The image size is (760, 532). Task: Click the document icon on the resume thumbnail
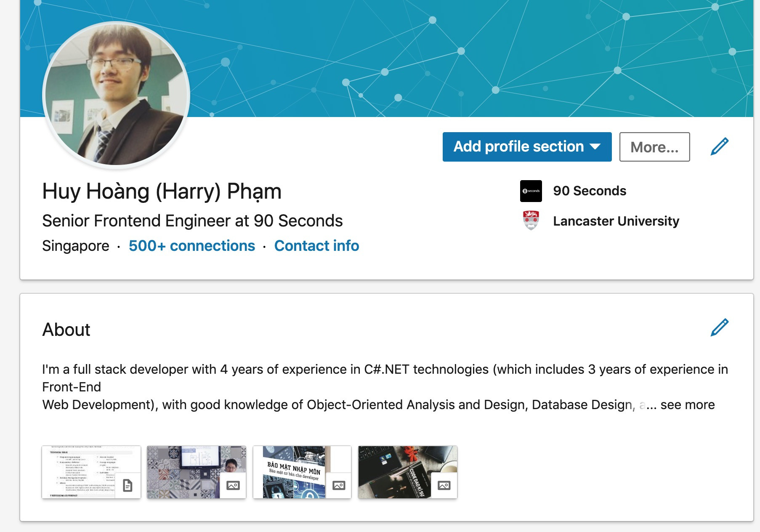click(128, 486)
